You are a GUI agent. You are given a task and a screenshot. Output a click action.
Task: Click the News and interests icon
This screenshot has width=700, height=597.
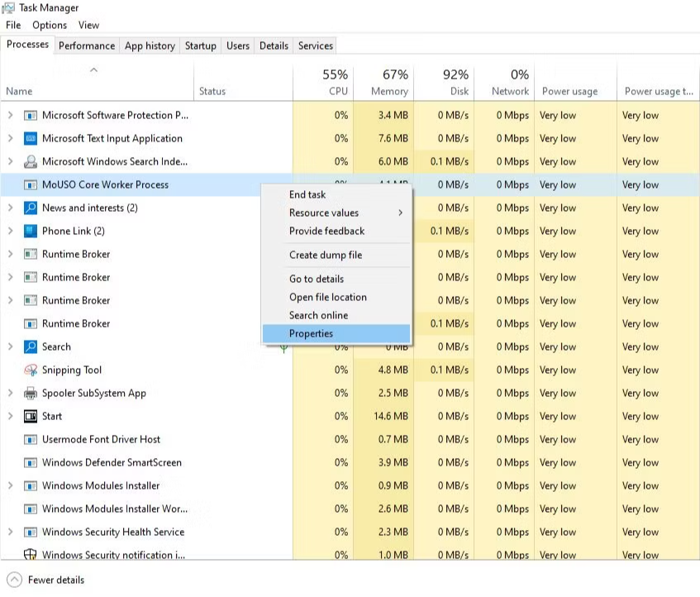point(30,208)
